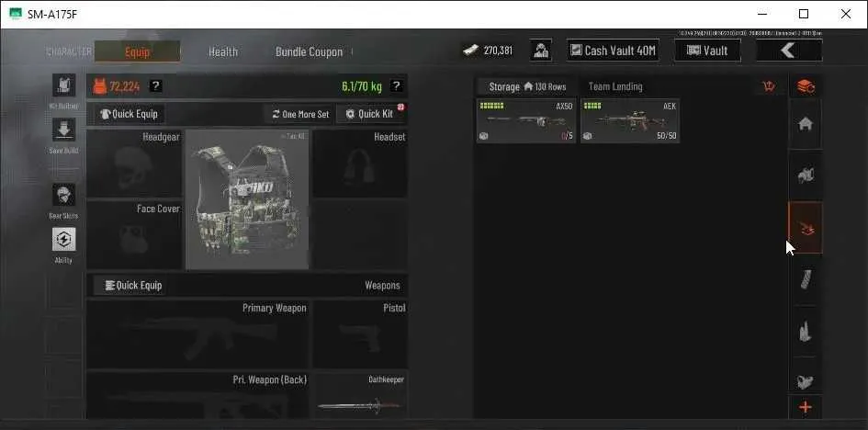Select the AX50 rifle in storage

526,120
